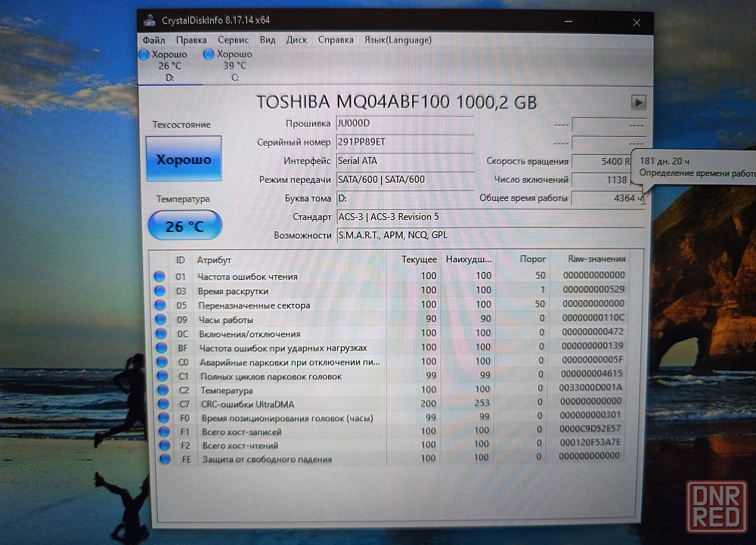Click the Хорошо health status button
The width and height of the screenshot is (756, 545).
[184, 159]
